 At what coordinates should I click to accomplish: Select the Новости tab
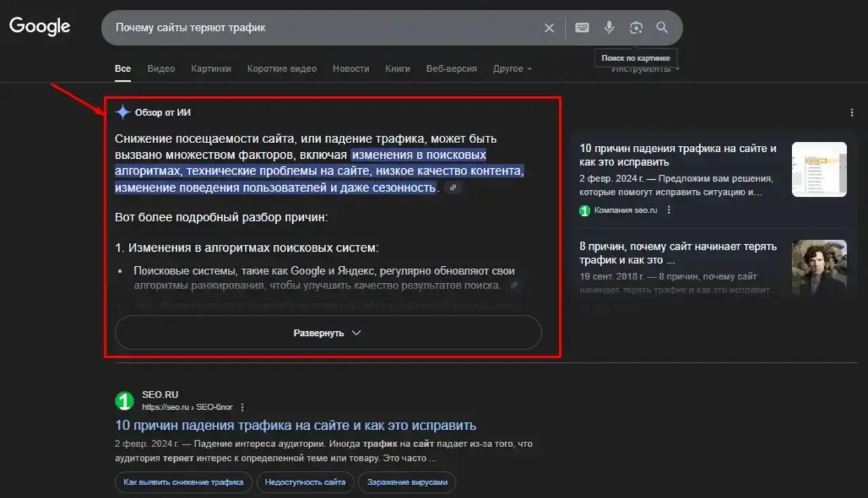[x=351, y=69]
